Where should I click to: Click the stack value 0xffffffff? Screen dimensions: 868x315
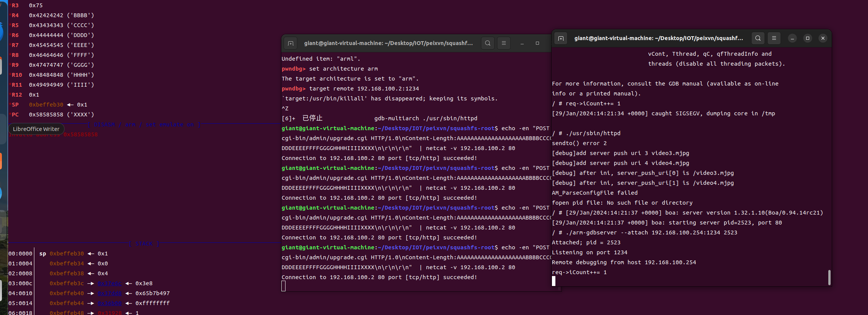(x=153, y=303)
